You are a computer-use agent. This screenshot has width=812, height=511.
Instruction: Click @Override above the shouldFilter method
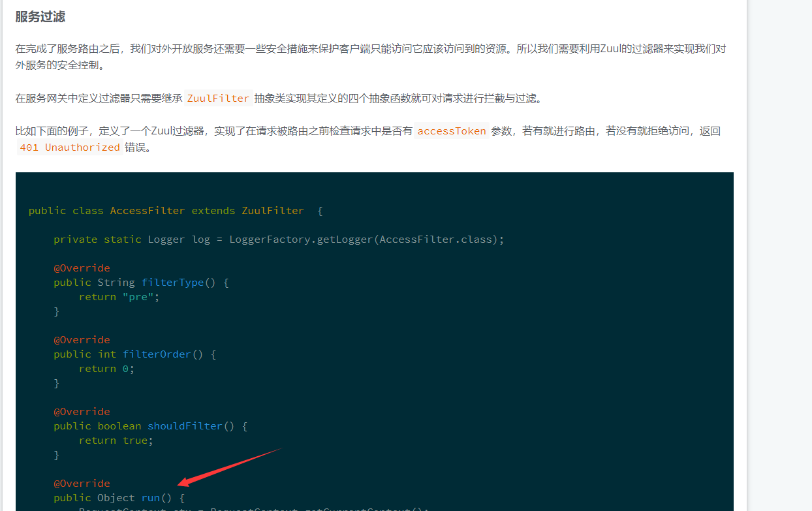[82, 412]
